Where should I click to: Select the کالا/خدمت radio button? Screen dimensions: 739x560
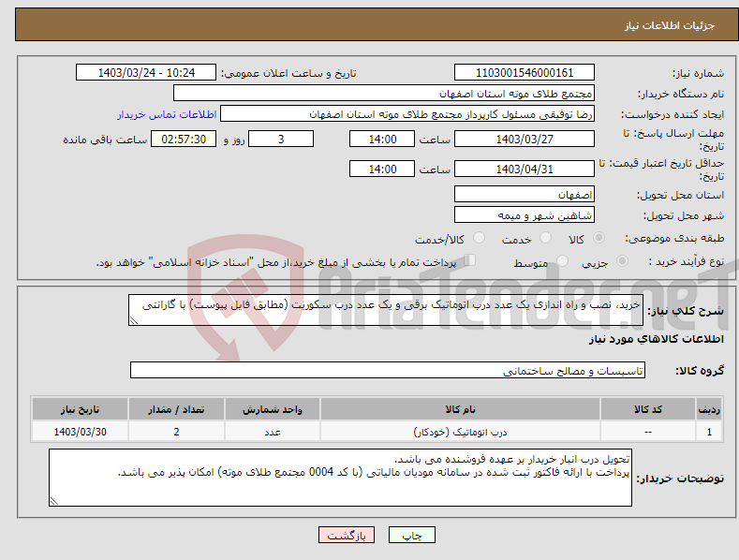point(479,238)
